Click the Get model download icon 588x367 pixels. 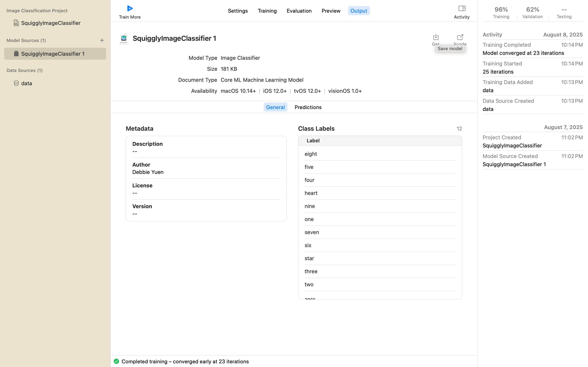pyautogui.click(x=436, y=37)
